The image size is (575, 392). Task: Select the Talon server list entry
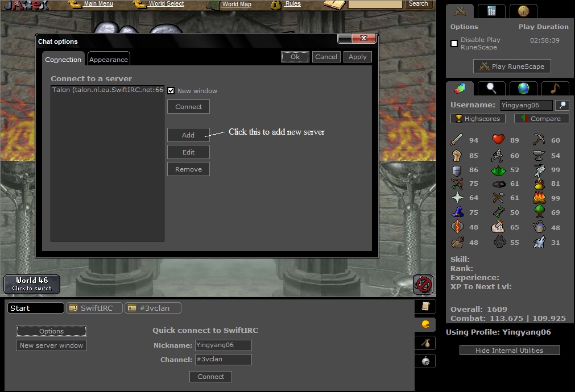click(107, 90)
